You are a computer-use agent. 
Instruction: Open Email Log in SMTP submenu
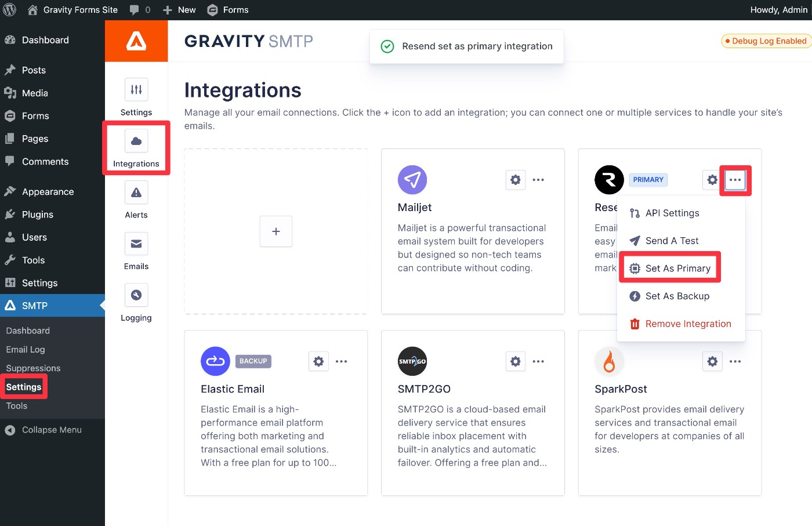pyautogui.click(x=26, y=350)
